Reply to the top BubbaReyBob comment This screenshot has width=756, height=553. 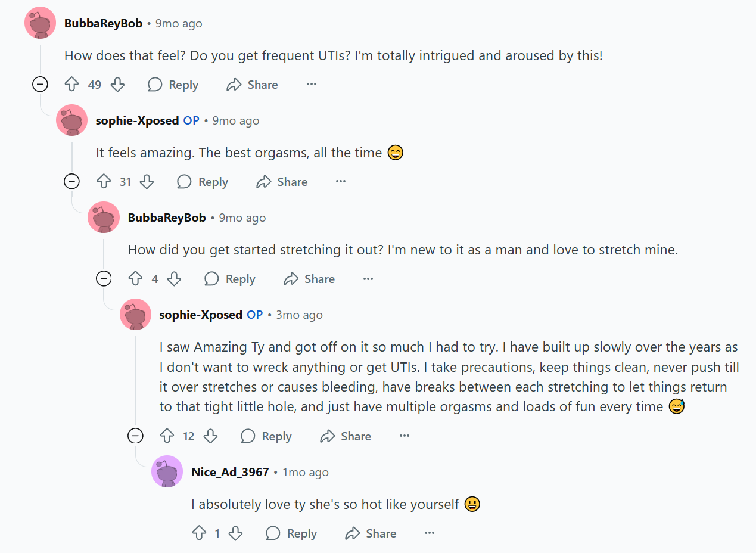coord(173,85)
